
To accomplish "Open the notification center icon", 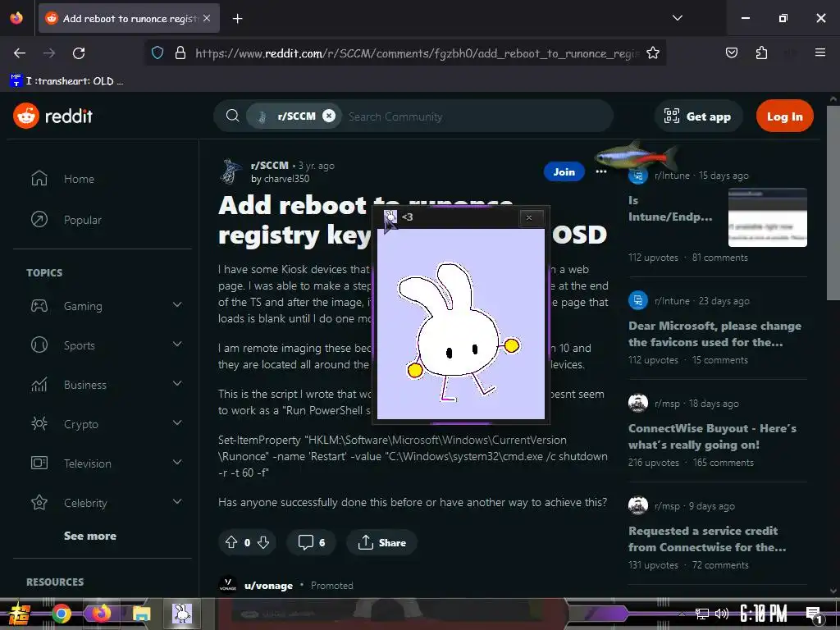I will point(813,615).
